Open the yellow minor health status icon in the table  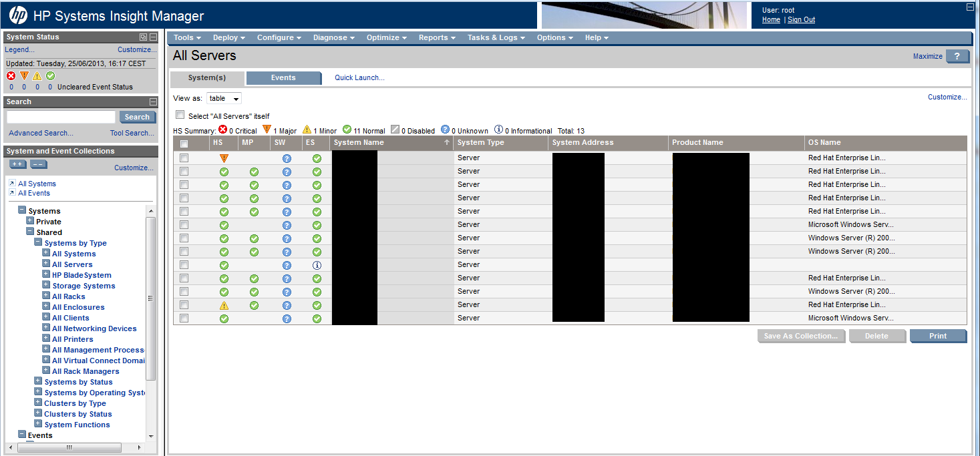click(x=224, y=305)
